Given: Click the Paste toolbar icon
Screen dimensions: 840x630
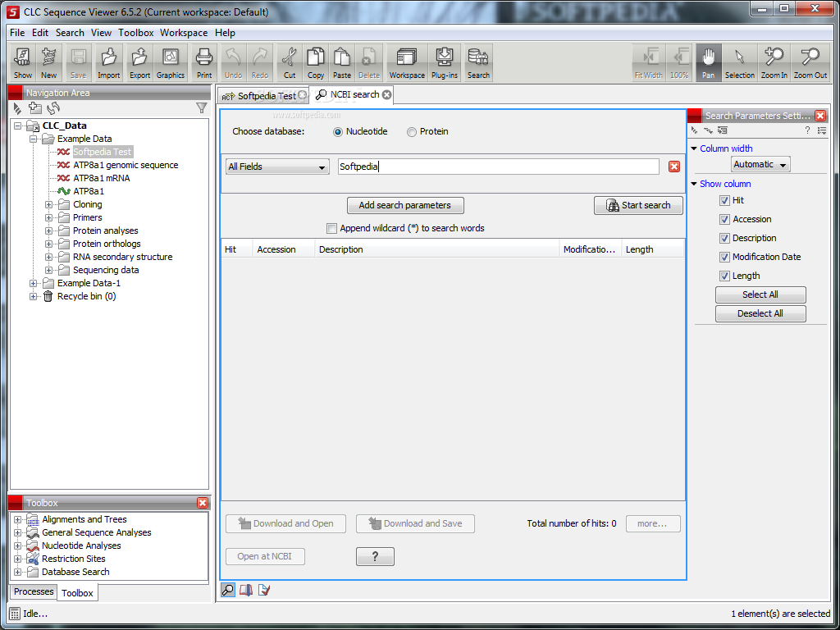Looking at the screenshot, I should (x=342, y=62).
